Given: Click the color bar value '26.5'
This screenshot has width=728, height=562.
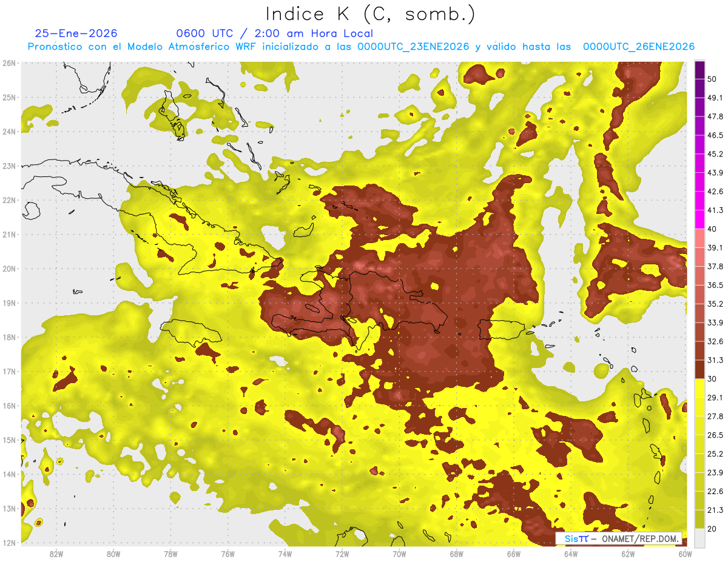Looking at the screenshot, I should coord(715,435).
